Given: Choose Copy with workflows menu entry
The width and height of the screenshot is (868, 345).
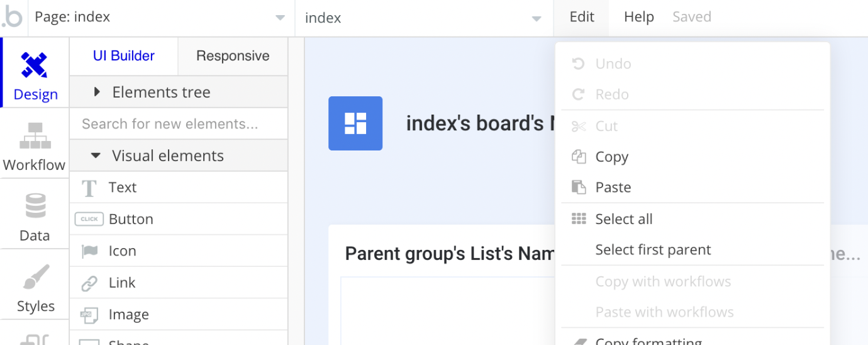Looking at the screenshot, I should click(693, 281).
